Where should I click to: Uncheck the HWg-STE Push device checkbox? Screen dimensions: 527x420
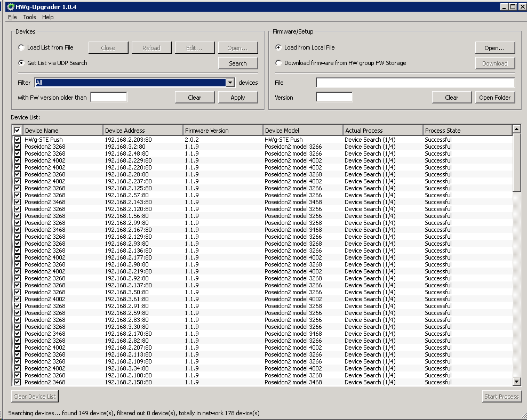[x=18, y=140]
